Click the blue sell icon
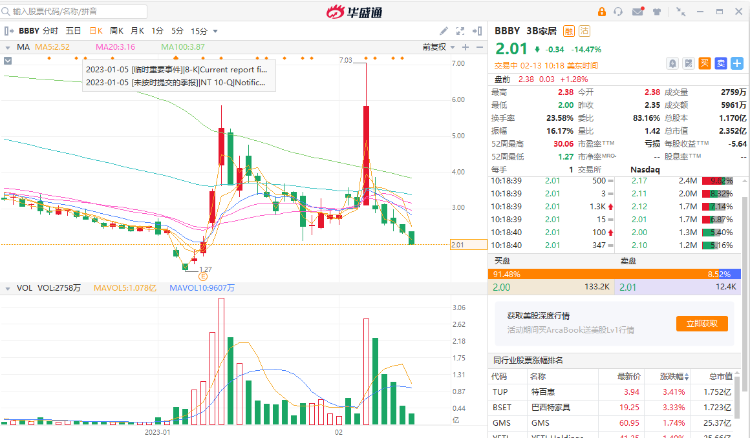Viewport: 750px width, 438px height. click(721, 63)
